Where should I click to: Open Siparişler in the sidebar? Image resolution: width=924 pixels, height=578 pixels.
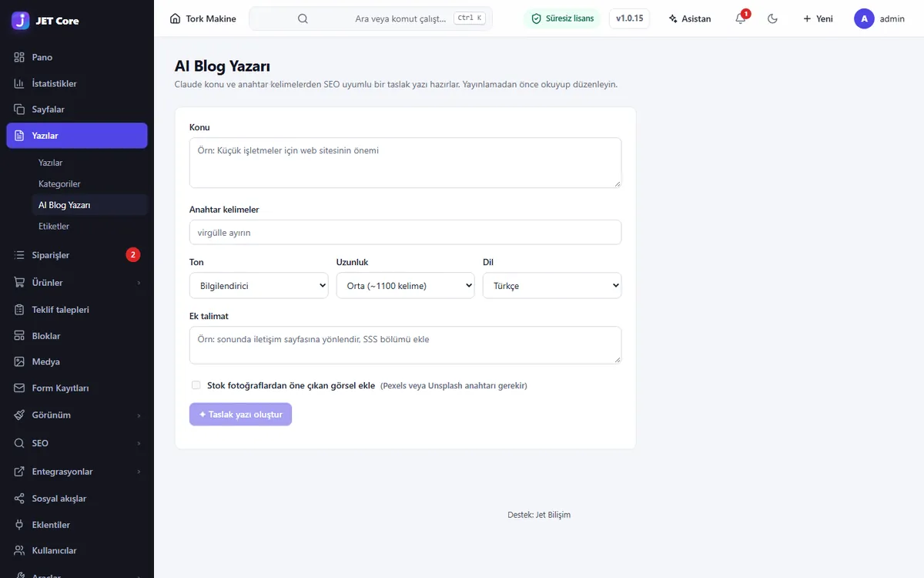pos(77,255)
